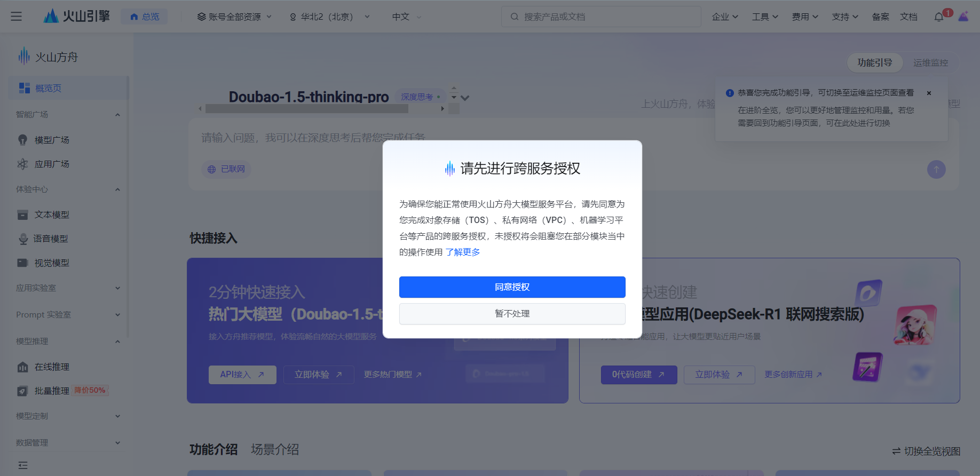Click the 切换全览视图 link

[926, 451]
